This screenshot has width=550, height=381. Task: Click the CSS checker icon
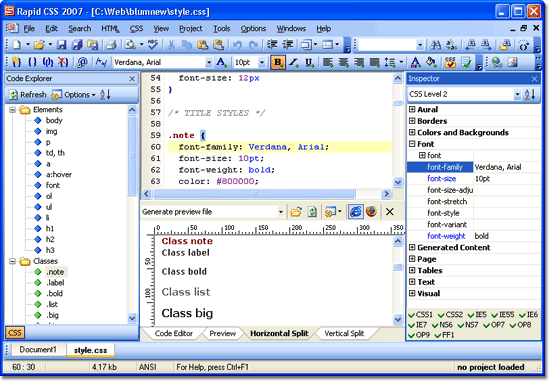pos(450,62)
